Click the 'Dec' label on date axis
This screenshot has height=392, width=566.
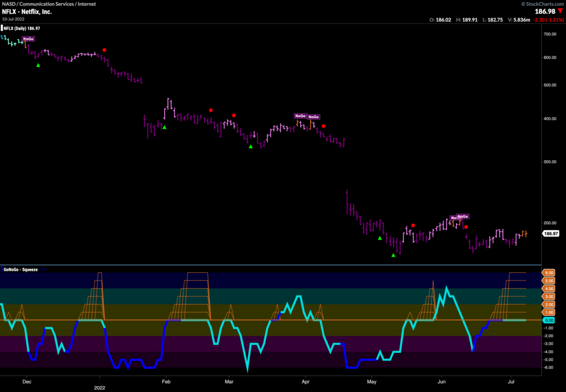point(27,381)
